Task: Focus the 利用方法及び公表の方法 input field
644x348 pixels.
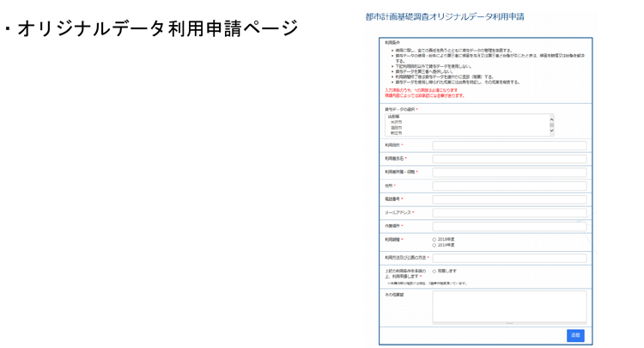Action: pyautogui.click(x=509, y=258)
